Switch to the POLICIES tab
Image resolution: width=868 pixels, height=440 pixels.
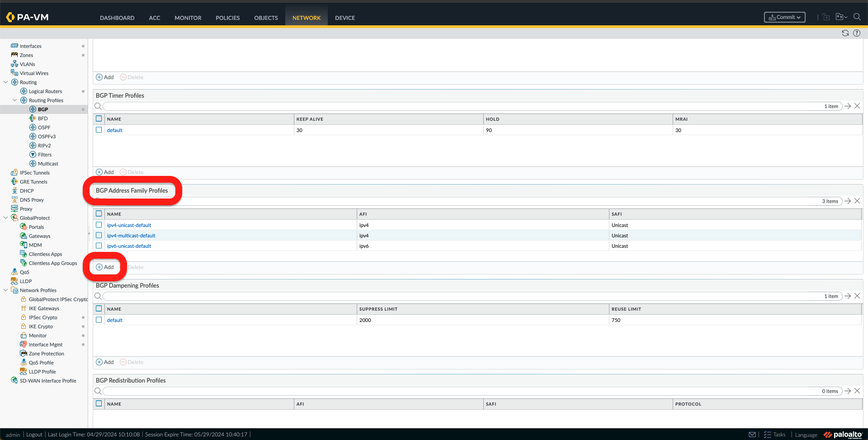227,18
